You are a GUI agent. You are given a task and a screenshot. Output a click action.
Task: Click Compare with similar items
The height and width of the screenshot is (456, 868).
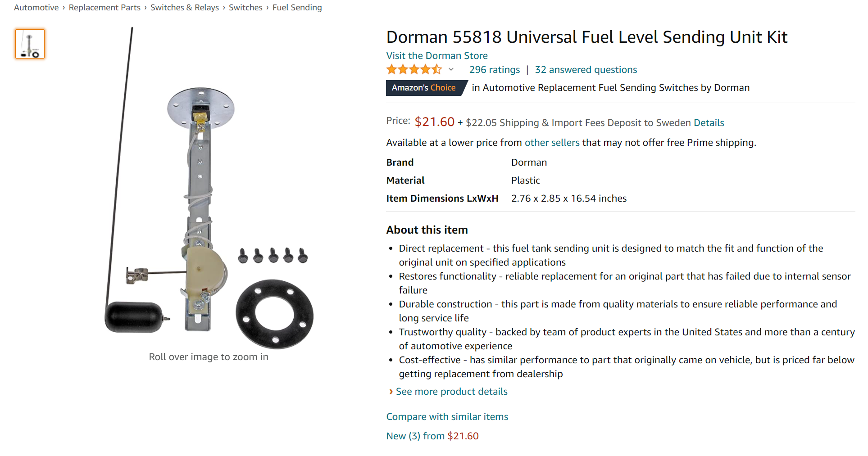447,417
